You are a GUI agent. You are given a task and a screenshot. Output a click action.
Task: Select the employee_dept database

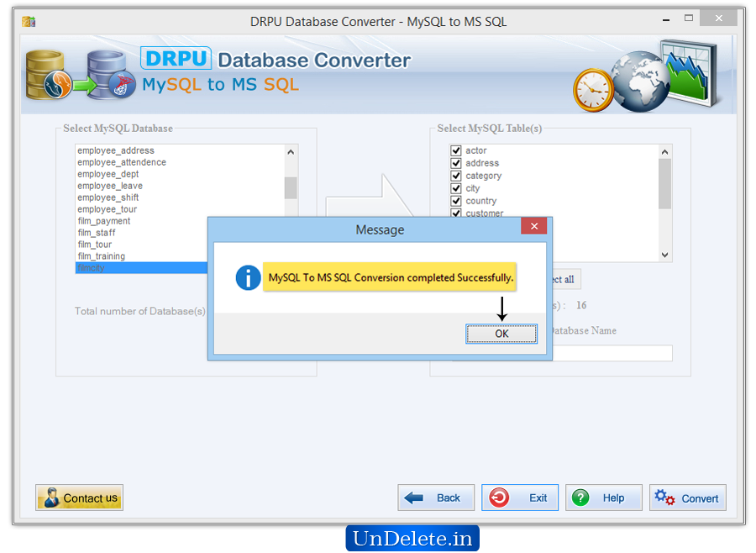[x=108, y=174]
